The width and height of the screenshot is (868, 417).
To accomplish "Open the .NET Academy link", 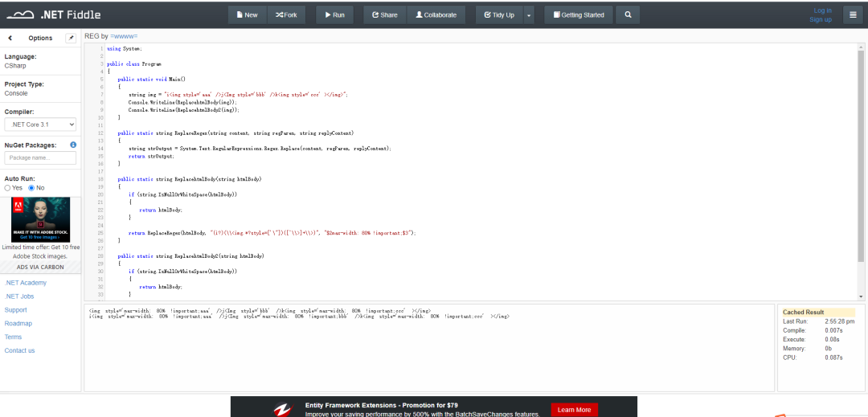I will pos(26,283).
